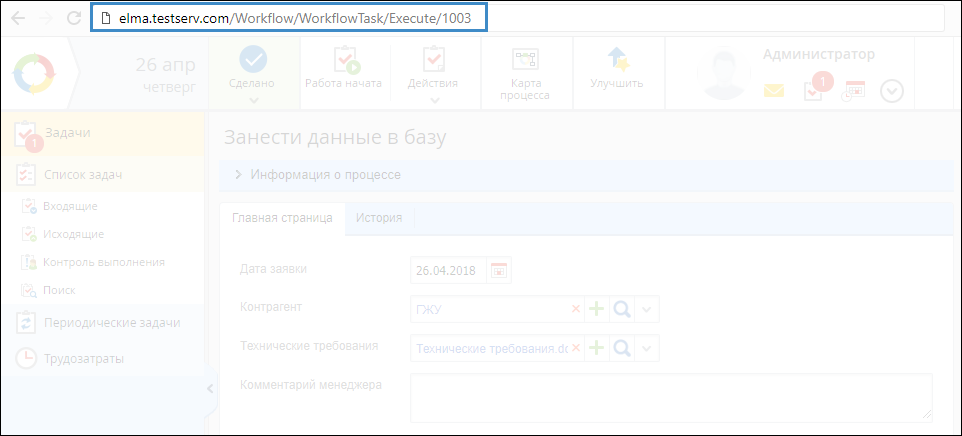Click the Комментарий менеджера text area

pos(670,397)
